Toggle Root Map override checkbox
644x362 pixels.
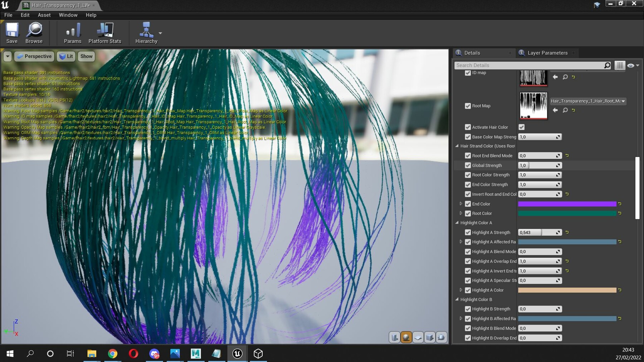tap(468, 106)
